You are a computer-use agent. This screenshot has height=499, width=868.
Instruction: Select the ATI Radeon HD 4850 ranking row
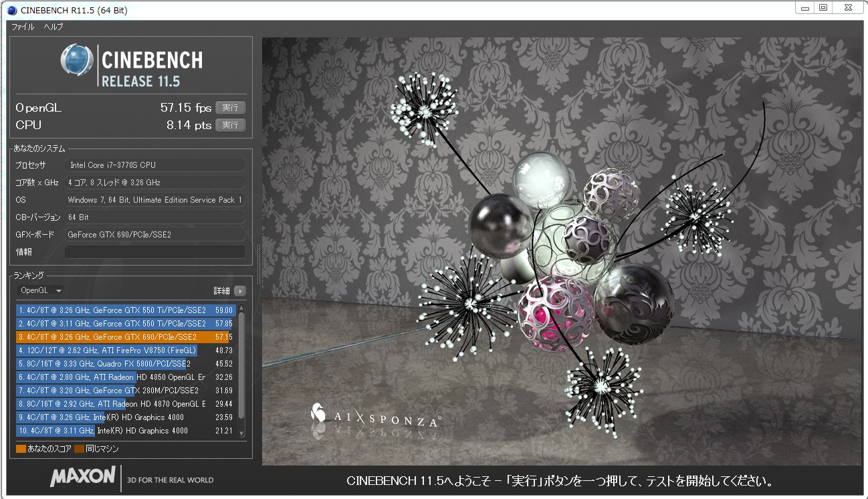click(126, 377)
